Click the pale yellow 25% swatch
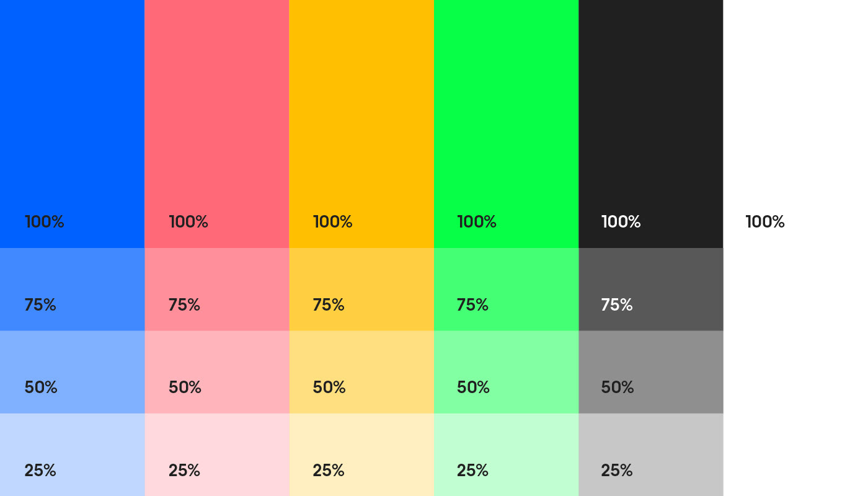868x496 pixels. (x=361, y=454)
